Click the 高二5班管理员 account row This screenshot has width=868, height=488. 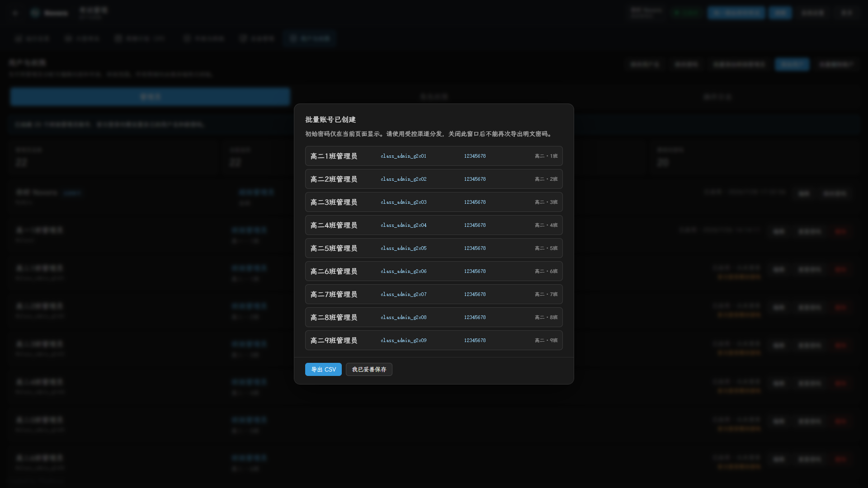click(x=434, y=248)
